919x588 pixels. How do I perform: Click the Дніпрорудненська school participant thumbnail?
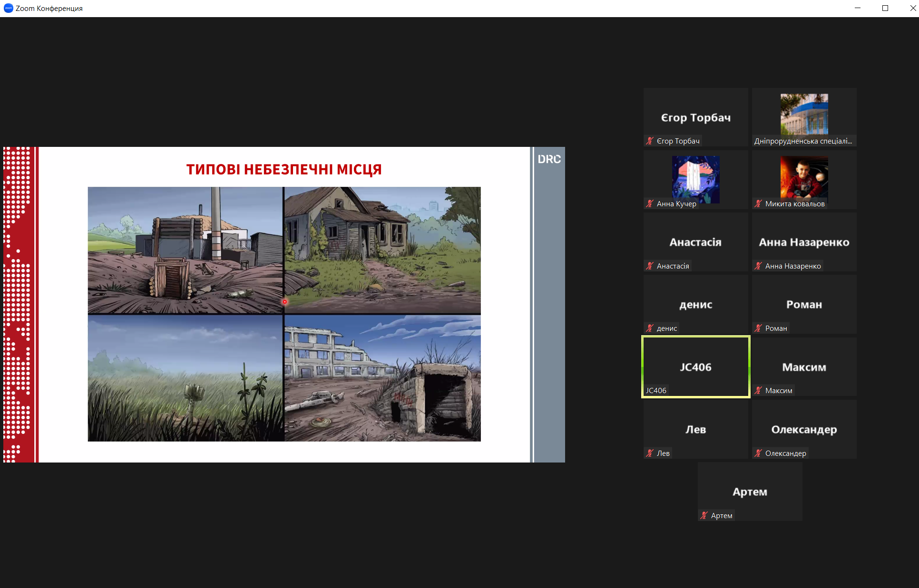point(804,114)
